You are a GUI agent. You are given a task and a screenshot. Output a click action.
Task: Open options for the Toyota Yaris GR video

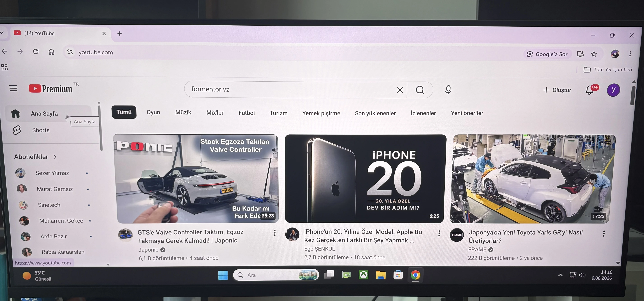(603, 234)
